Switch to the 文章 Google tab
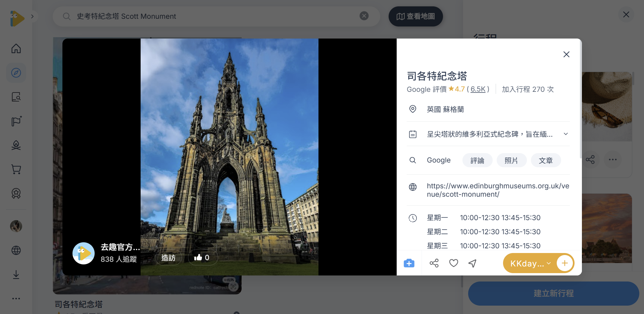Screen dimensions: 644x314 point(546,160)
